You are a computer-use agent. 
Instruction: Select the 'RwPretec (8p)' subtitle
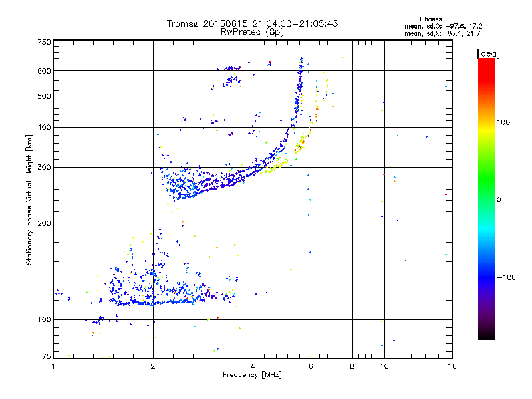(x=252, y=32)
